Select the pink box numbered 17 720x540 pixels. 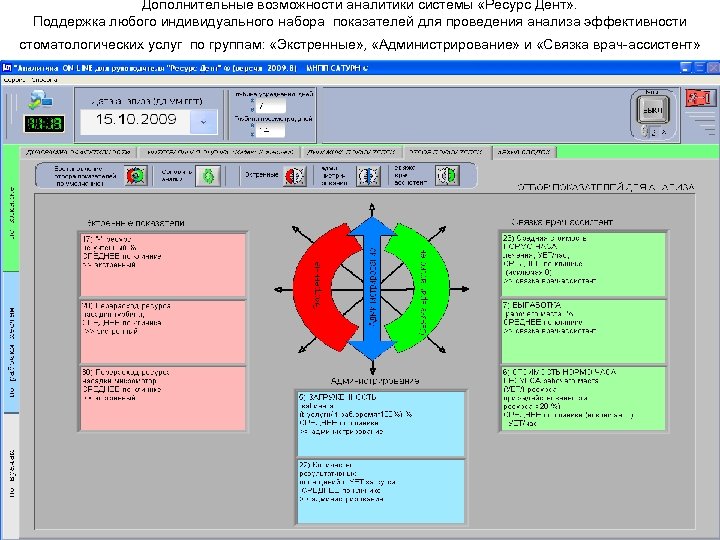pyautogui.click(x=163, y=265)
